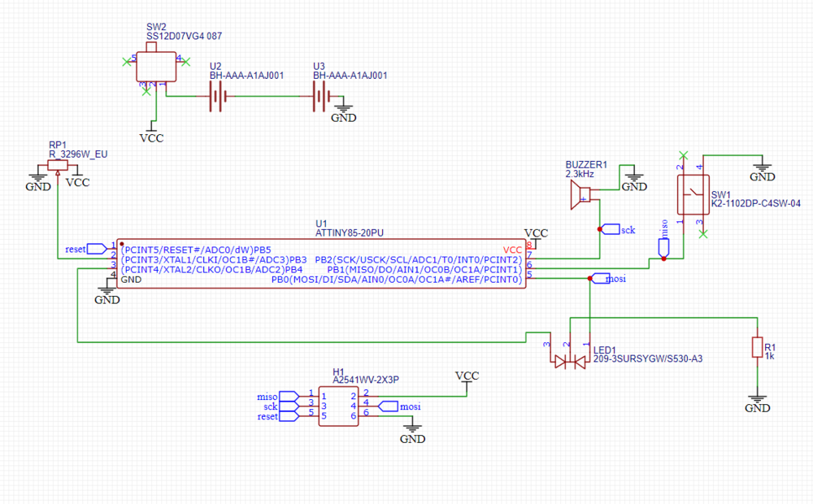Click the red VCC pin label inside U1
813x504 pixels.
512,249
